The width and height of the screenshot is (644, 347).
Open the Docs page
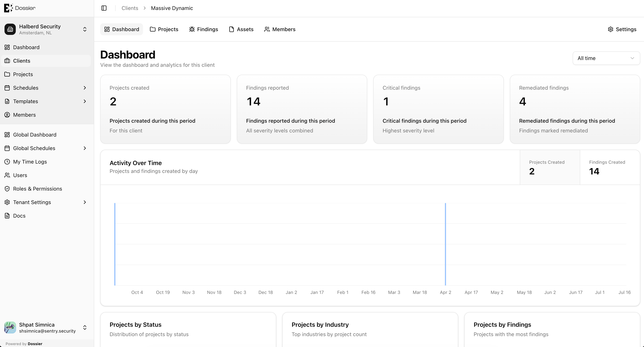click(x=46, y=216)
